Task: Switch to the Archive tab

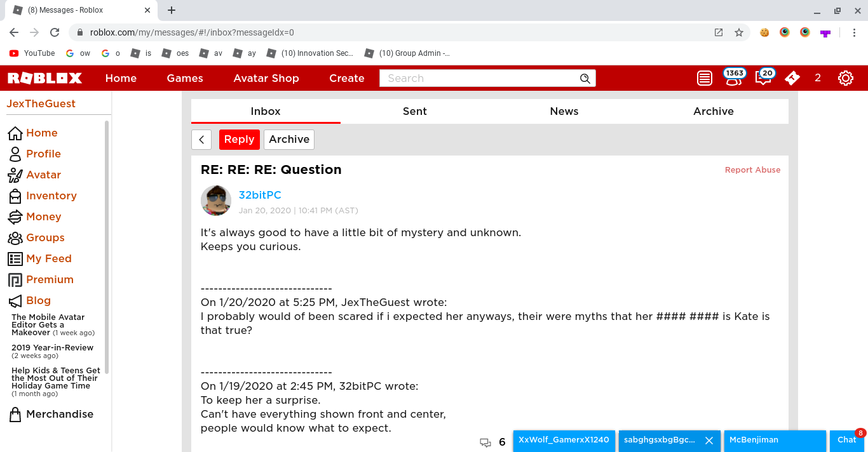Action: (x=714, y=111)
